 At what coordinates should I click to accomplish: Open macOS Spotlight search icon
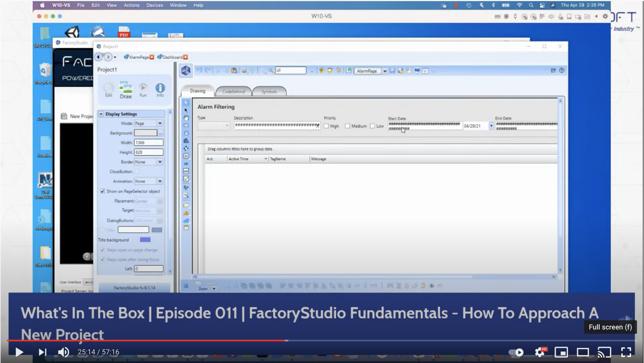531,5
